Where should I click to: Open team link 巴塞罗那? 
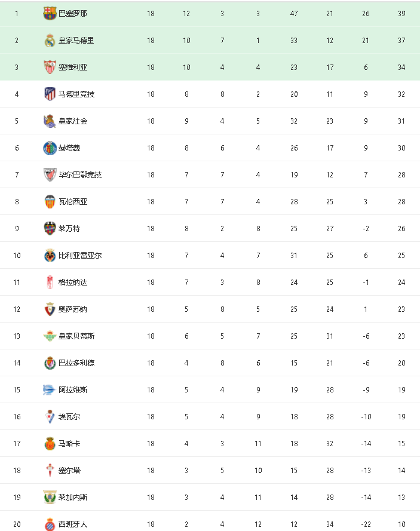tap(73, 14)
